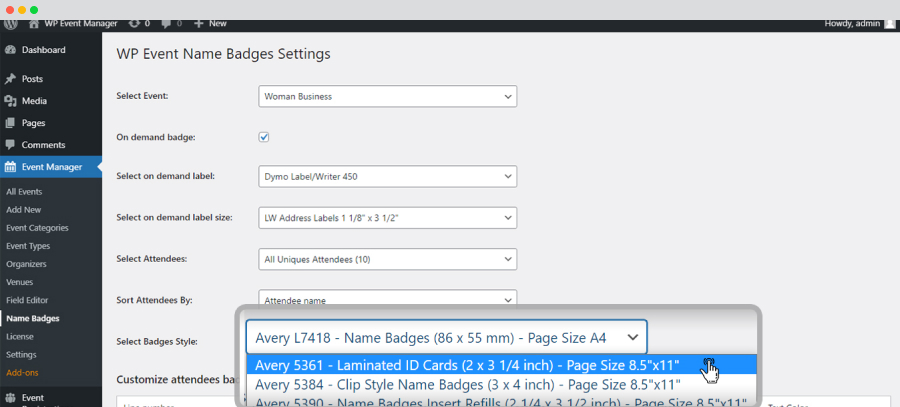Go to Add New submenu link
The image size is (900, 407).
point(24,210)
